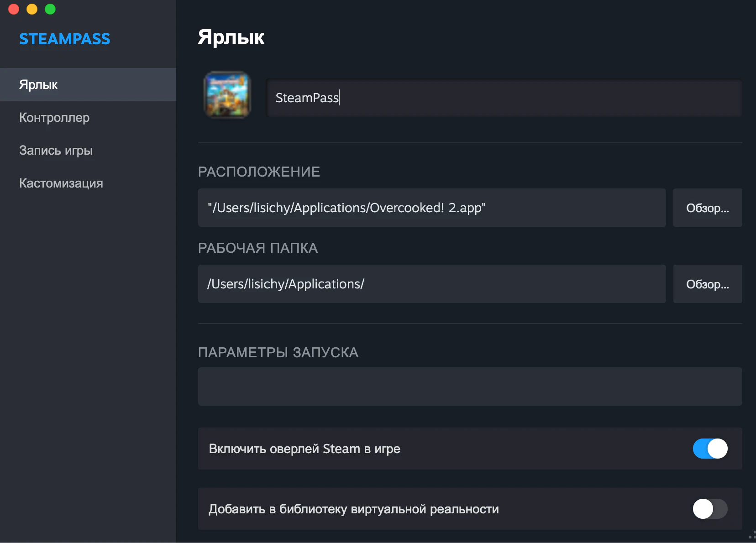Click Обзор button next to Рабочая папка
The height and width of the screenshot is (543, 756).
(708, 284)
